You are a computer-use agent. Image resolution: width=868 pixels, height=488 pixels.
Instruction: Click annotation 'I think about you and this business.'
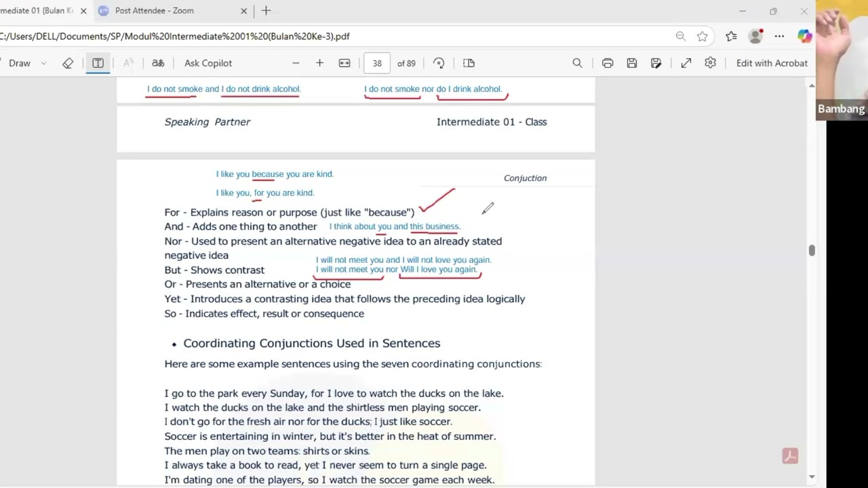click(x=395, y=226)
